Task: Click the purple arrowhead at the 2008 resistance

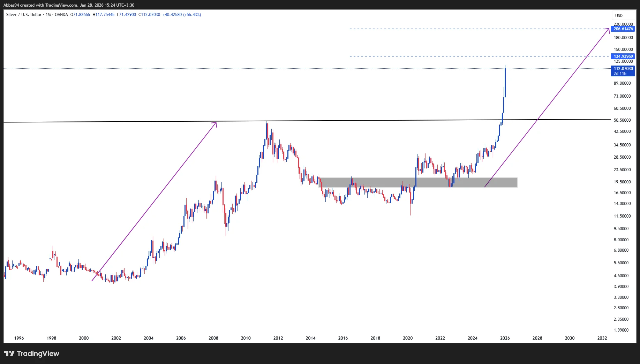Action: (216, 123)
